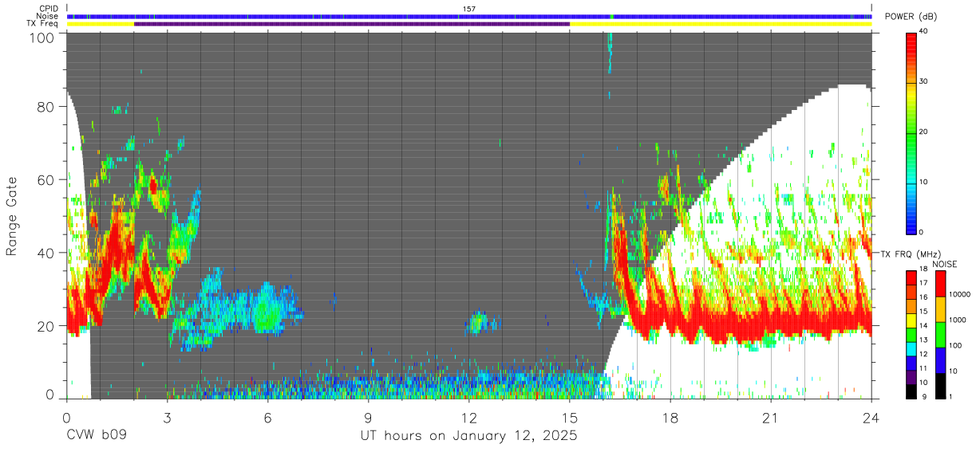Click the UT hours on January 12, 2025 title
This screenshot has height=452, width=980.
[468, 435]
